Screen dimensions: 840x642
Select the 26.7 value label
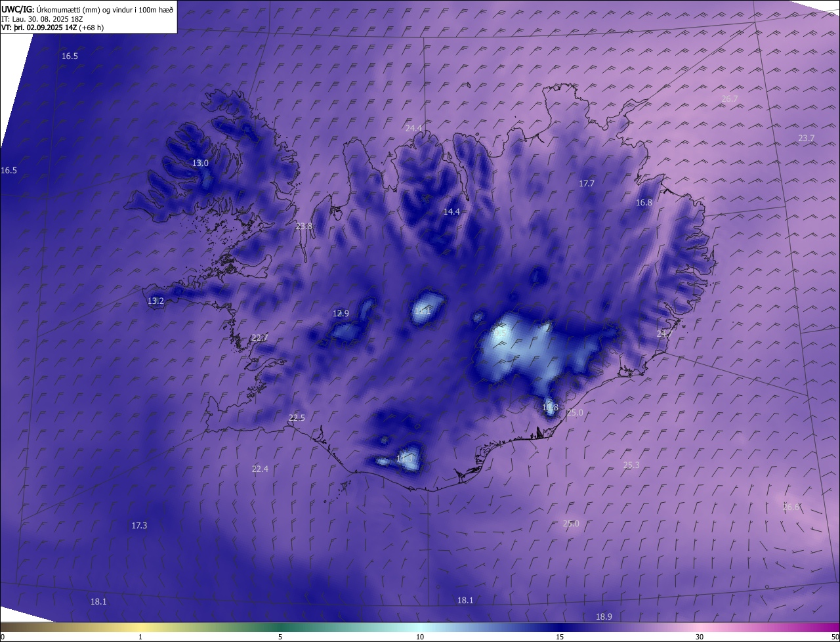tap(730, 98)
